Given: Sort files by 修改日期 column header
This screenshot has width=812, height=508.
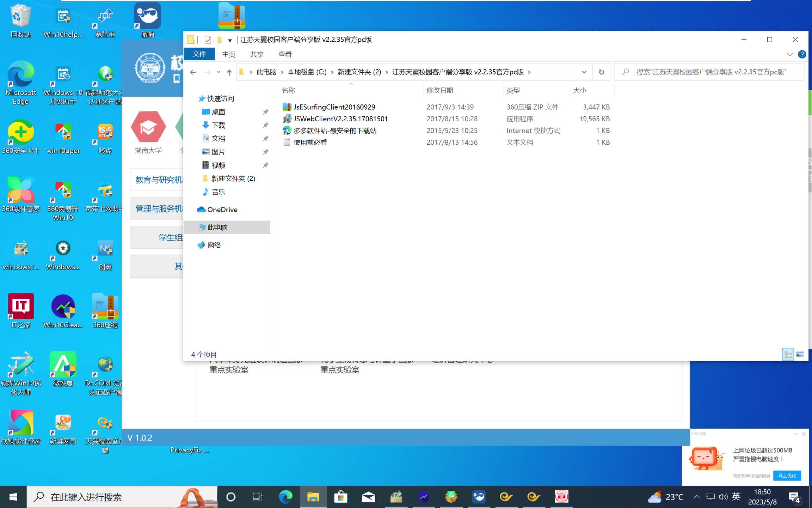Looking at the screenshot, I should (463, 90).
